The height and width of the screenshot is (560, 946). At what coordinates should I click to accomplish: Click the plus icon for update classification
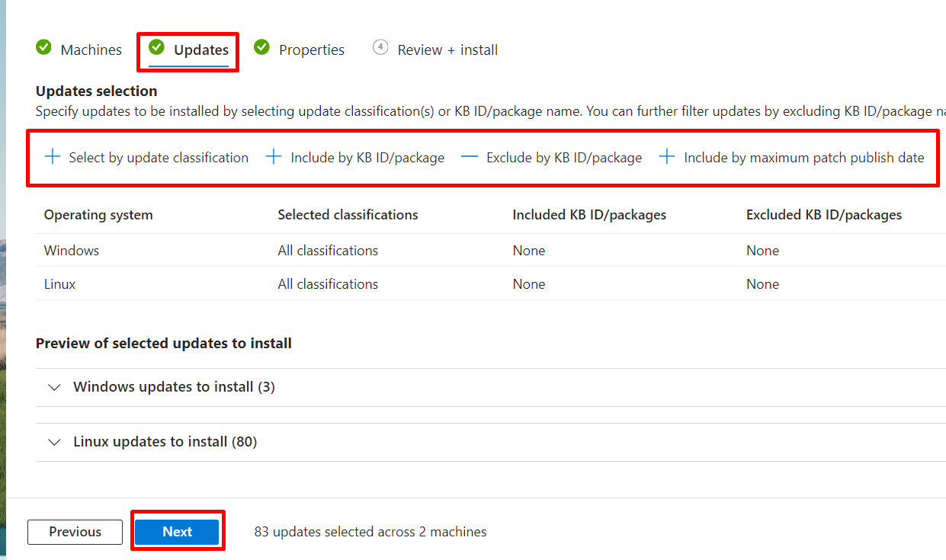coord(52,157)
